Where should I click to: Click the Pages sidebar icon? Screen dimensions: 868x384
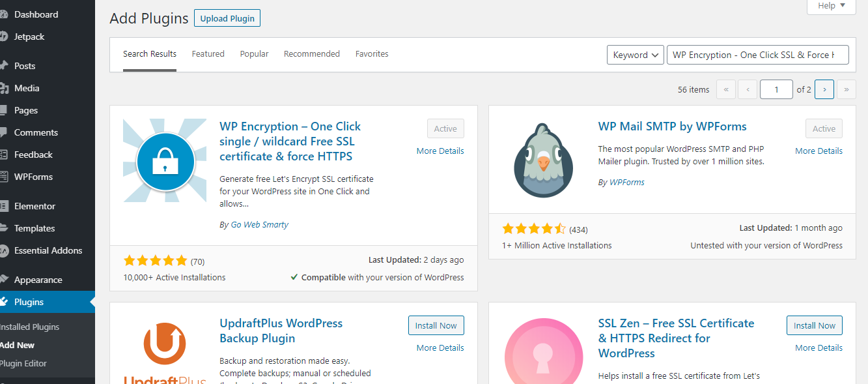coord(3,110)
